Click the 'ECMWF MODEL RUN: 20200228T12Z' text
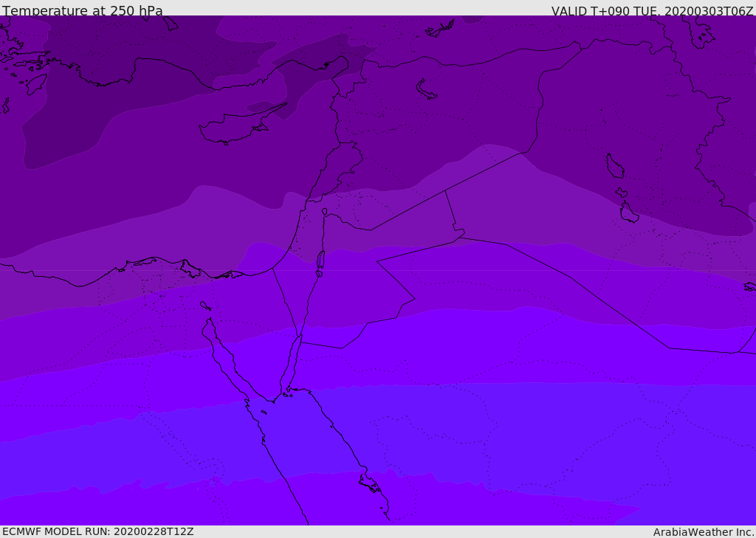 click(x=98, y=531)
